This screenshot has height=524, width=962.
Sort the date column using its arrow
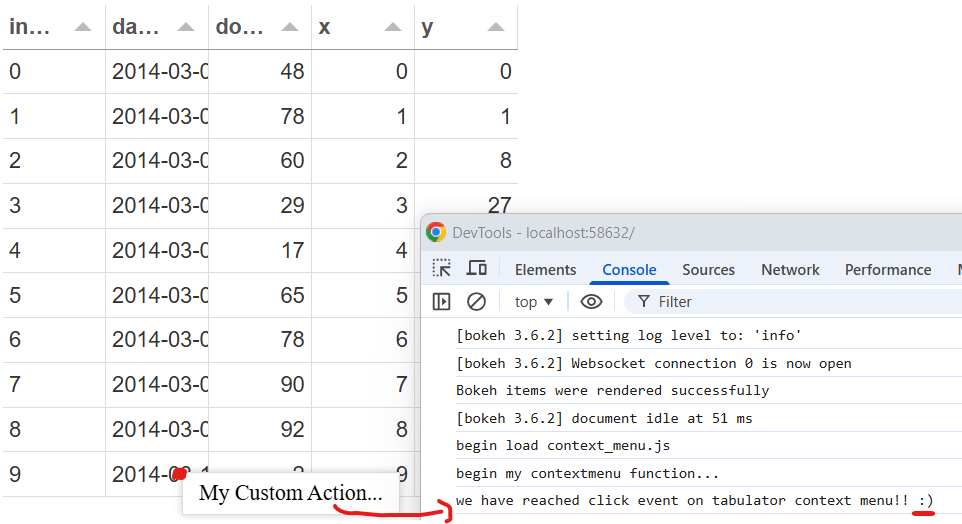tap(186, 27)
